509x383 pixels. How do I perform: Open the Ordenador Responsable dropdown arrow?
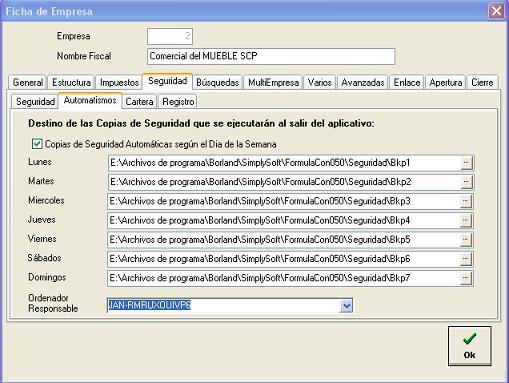[x=346, y=306]
